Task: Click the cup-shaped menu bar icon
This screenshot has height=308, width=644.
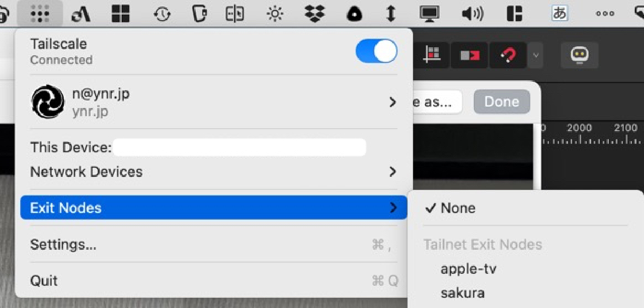Action: tap(200, 14)
